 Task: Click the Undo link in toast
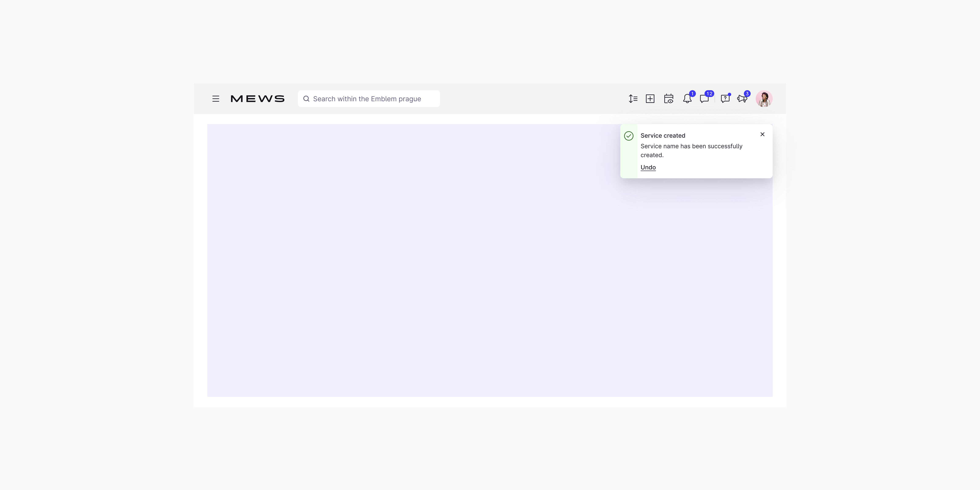[648, 167]
